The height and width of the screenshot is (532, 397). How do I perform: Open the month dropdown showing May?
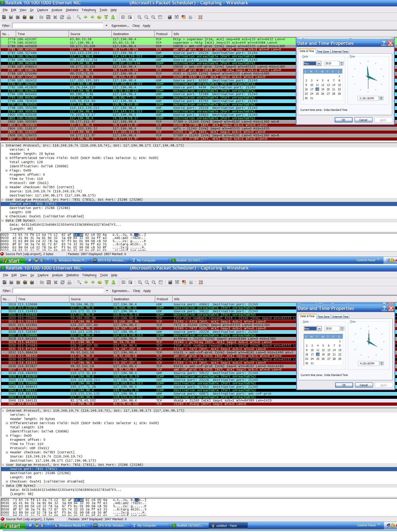(319, 63)
